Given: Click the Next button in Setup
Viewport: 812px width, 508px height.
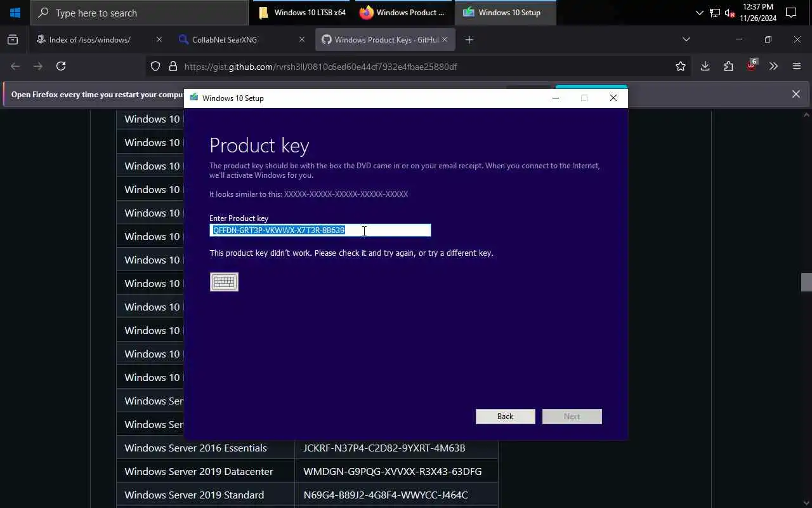Looking at the screenshot, I should (572, 417).
